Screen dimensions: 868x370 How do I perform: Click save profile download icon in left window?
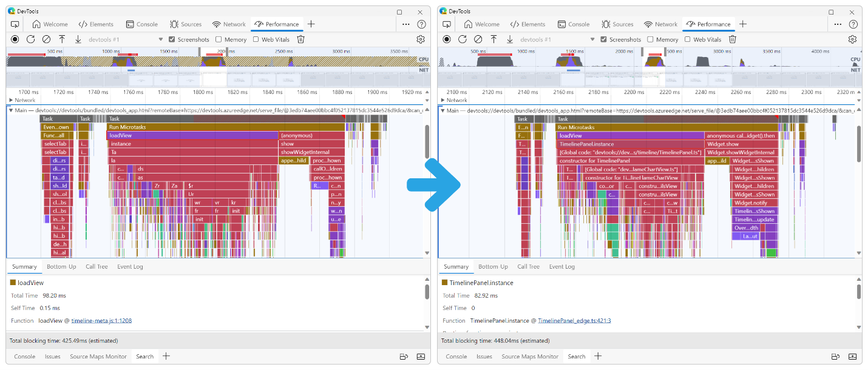[78, 39]
